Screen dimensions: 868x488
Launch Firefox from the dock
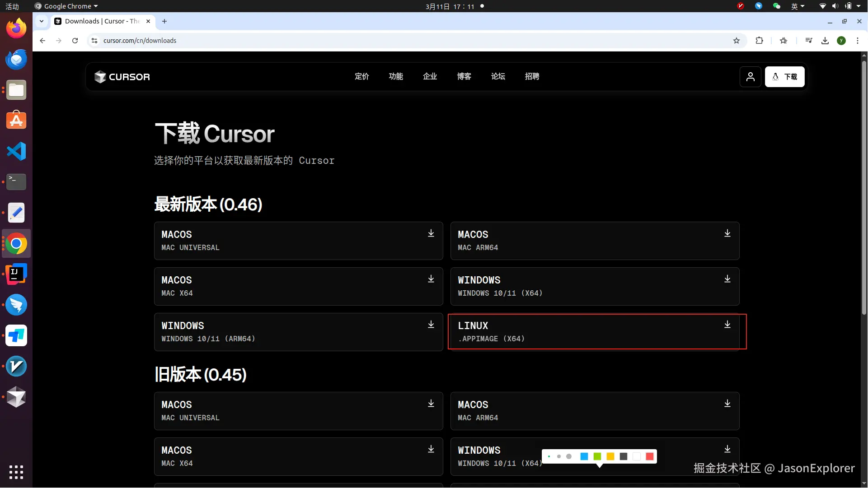click(x=16, y=28)
